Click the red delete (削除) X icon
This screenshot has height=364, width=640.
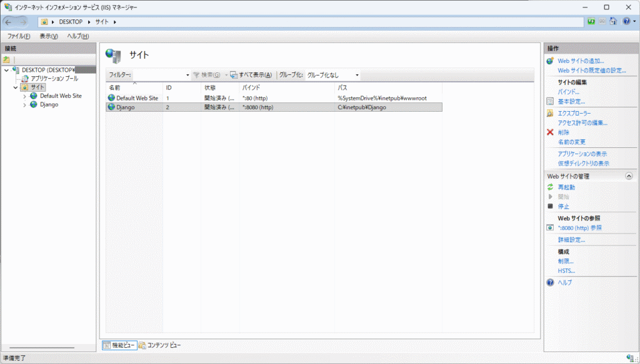(x=550, y=132)
